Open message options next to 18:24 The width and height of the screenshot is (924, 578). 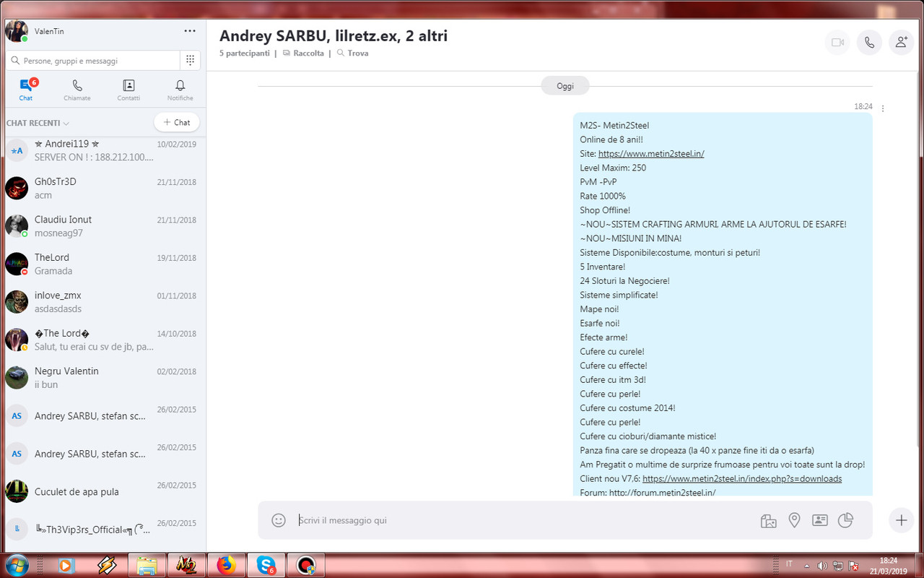[883, 108]
